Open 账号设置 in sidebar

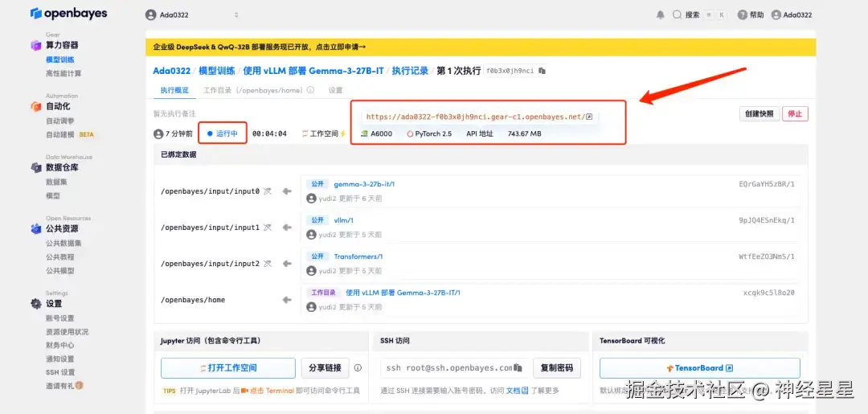point(59,318)
